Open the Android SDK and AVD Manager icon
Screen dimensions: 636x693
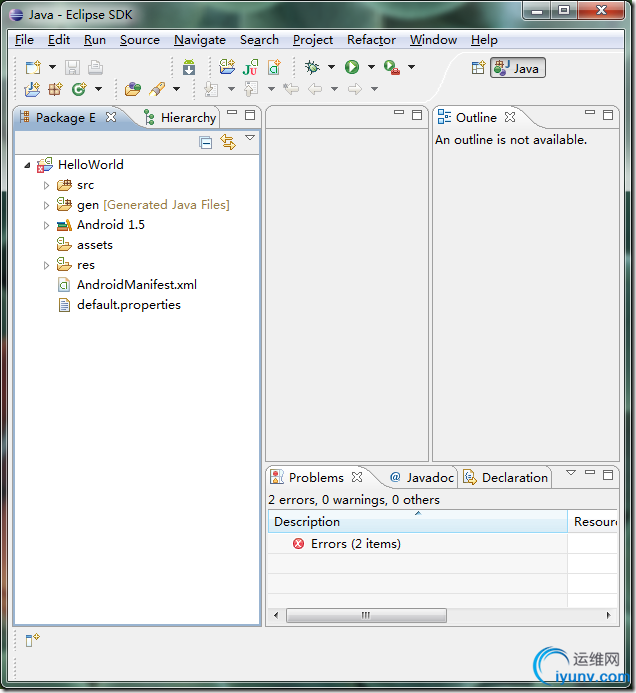coord(189,67)
